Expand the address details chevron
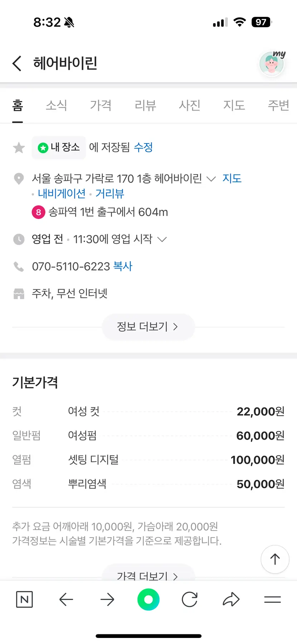297x644 pixels. (x=211, y=179)
